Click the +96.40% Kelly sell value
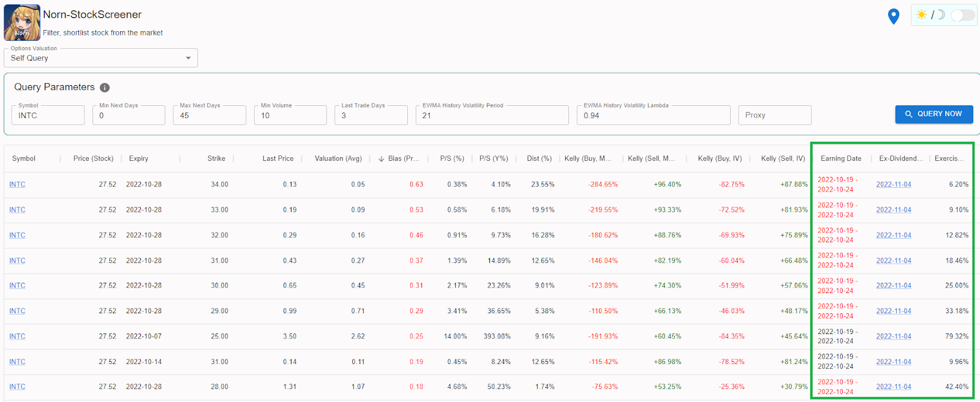The height and width of the screenshot is (402, 980). (x=668, y=184)
